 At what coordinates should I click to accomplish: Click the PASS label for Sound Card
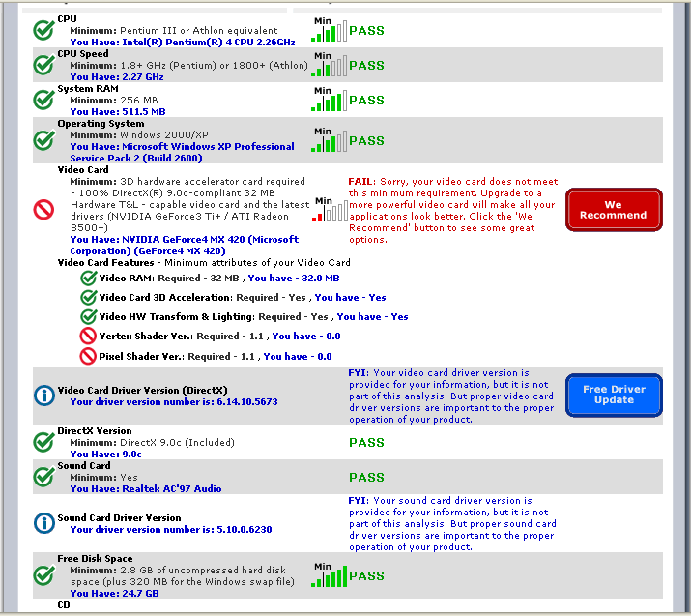tap(366, 477)
